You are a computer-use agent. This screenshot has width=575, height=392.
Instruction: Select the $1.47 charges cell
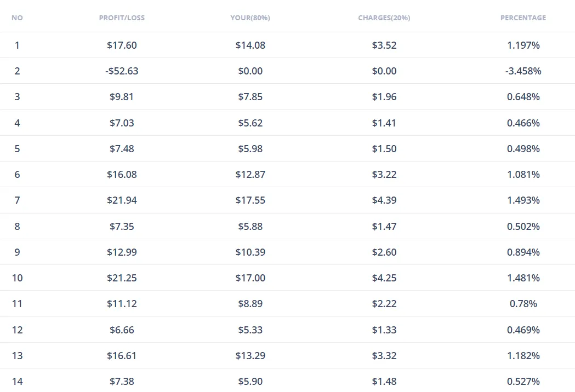pyautogui.click(x=384, y=226)
